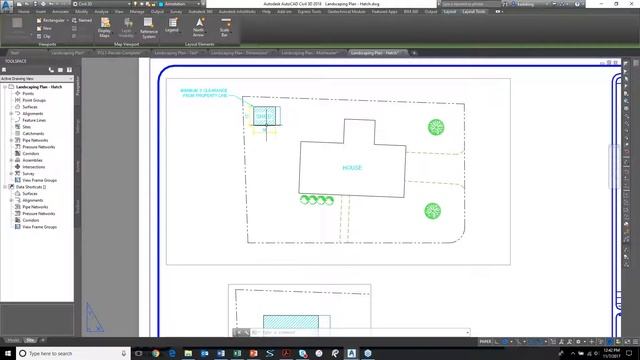
Task: Open the workspace switching gear icon
Action: point(579,342)
